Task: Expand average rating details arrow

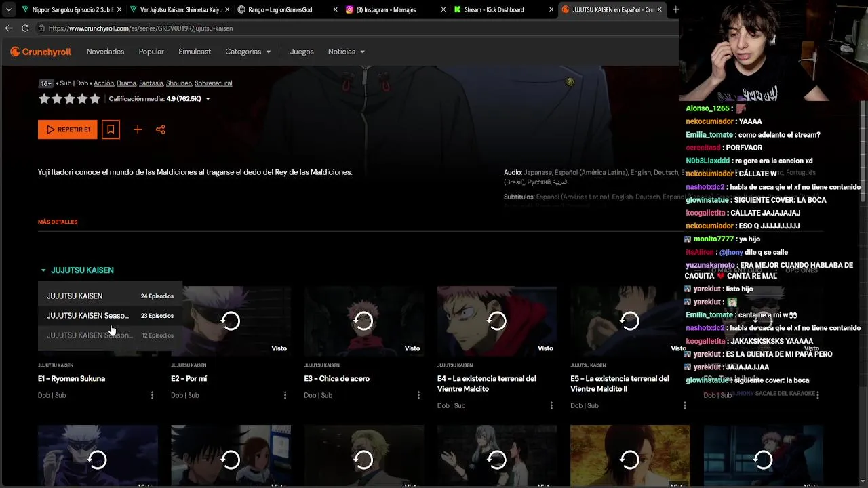Action: point(208,99)
